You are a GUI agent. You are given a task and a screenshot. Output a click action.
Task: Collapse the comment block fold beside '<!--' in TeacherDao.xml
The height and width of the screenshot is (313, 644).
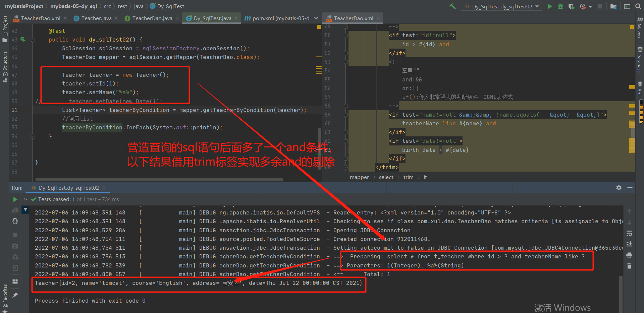pyautogui.click(x=345, y=62)
